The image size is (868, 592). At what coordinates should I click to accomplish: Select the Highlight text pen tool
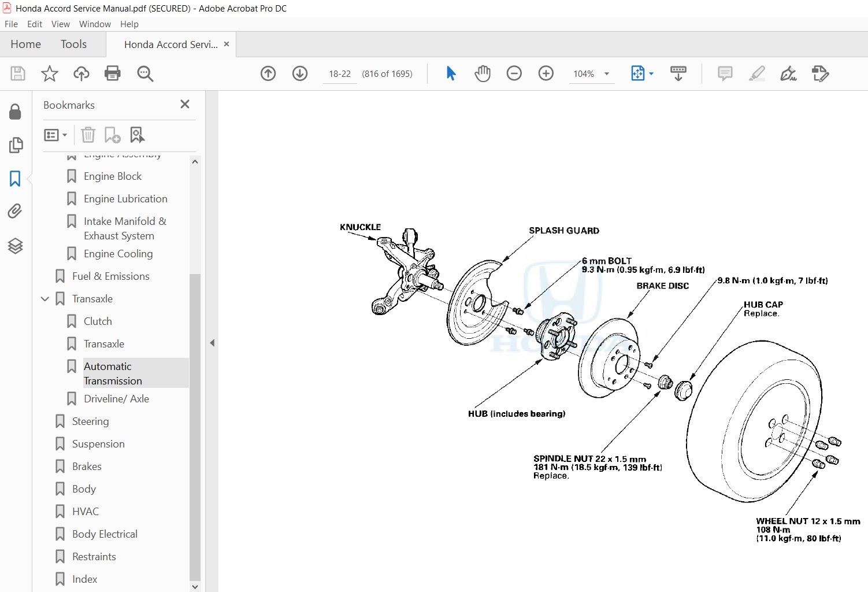pos(757,73)
